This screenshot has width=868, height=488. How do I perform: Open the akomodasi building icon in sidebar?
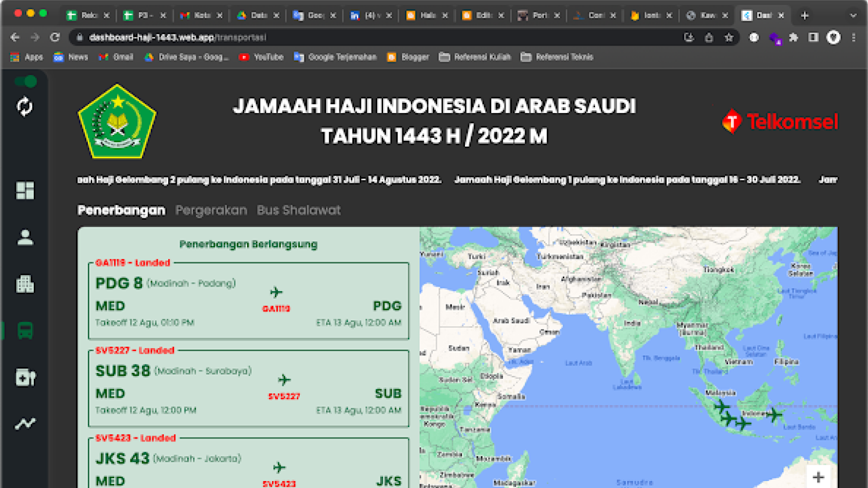pos(25,284)
